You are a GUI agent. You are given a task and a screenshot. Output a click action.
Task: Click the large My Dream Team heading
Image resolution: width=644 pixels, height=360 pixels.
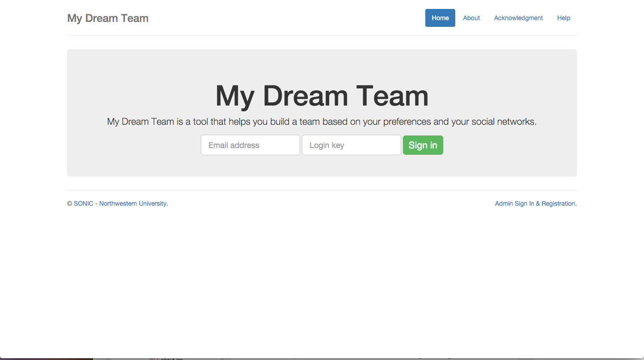pos(322,96)
